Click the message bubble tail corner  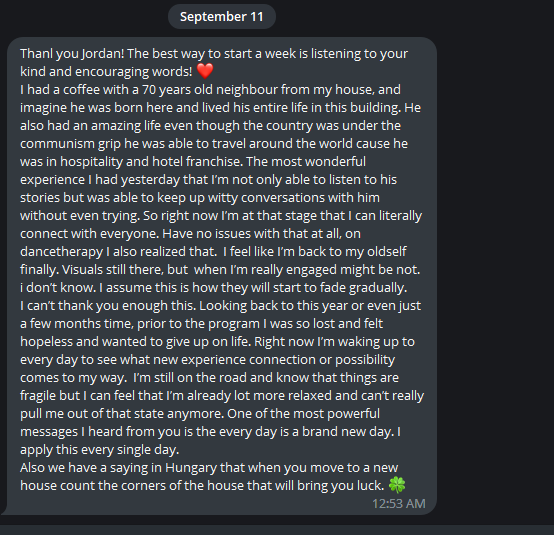tap(4, 511)
